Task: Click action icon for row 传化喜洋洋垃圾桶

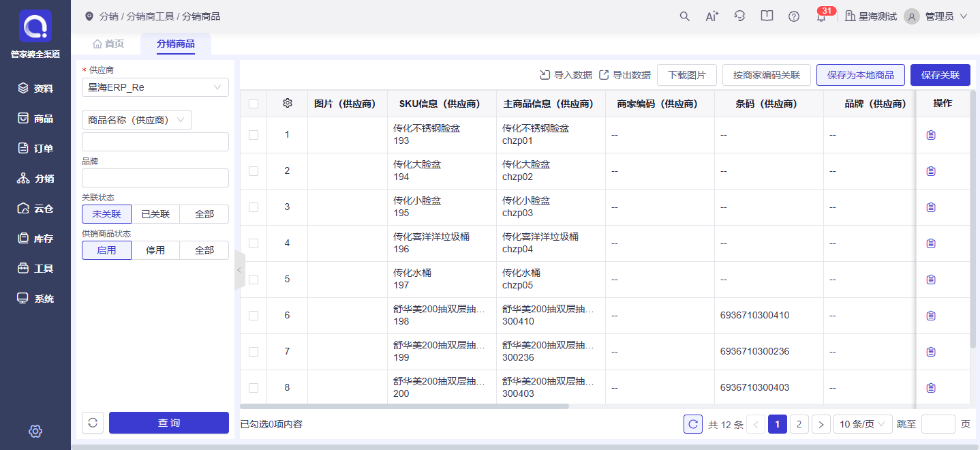Action: click(931, 243)
